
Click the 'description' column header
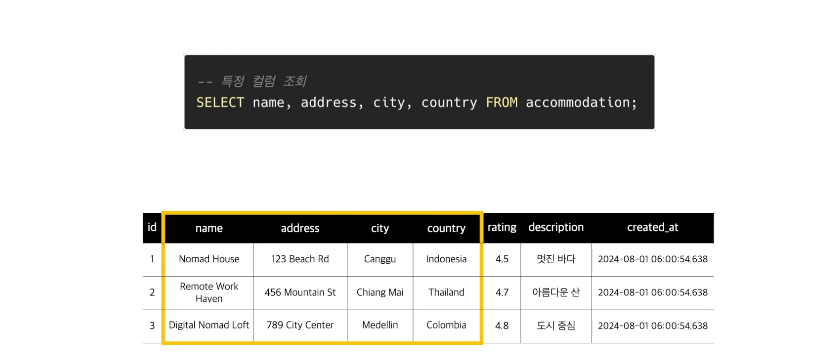click(x=556, y=228)
